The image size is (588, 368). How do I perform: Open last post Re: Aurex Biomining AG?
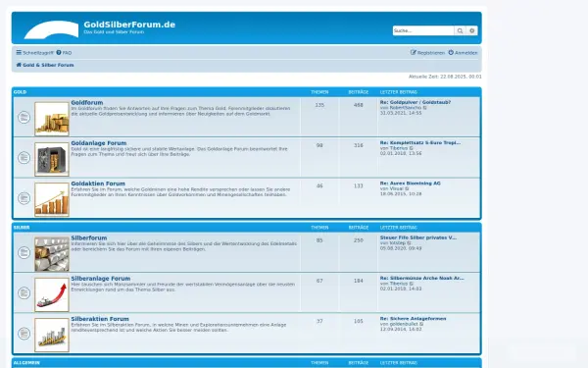(411, 184)
